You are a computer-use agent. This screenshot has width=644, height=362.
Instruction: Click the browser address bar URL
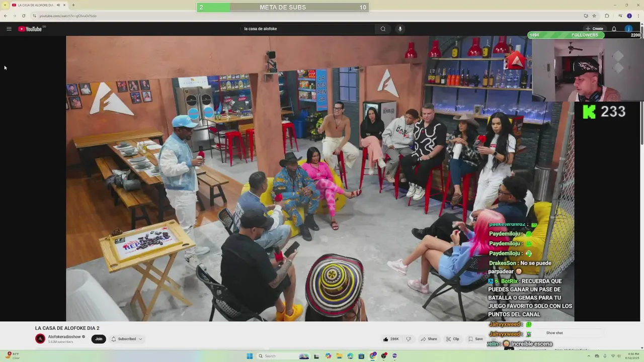tap(68, 16)
